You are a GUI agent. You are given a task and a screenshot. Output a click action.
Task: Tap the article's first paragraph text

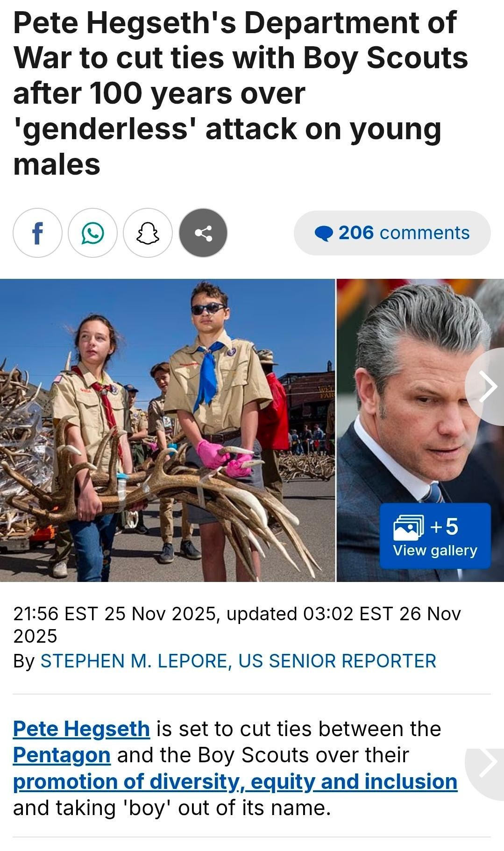pos(235,768)
